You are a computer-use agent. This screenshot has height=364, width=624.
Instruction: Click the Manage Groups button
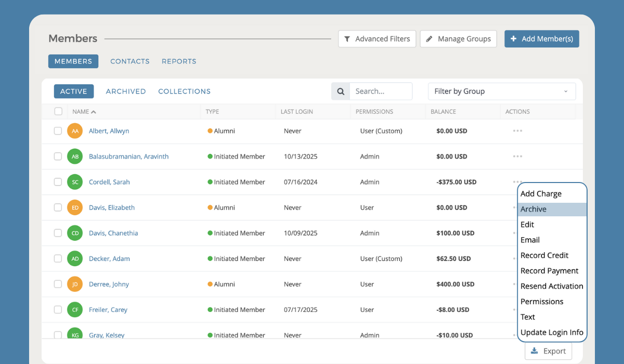pyautogui.click(x=459, y=39)
